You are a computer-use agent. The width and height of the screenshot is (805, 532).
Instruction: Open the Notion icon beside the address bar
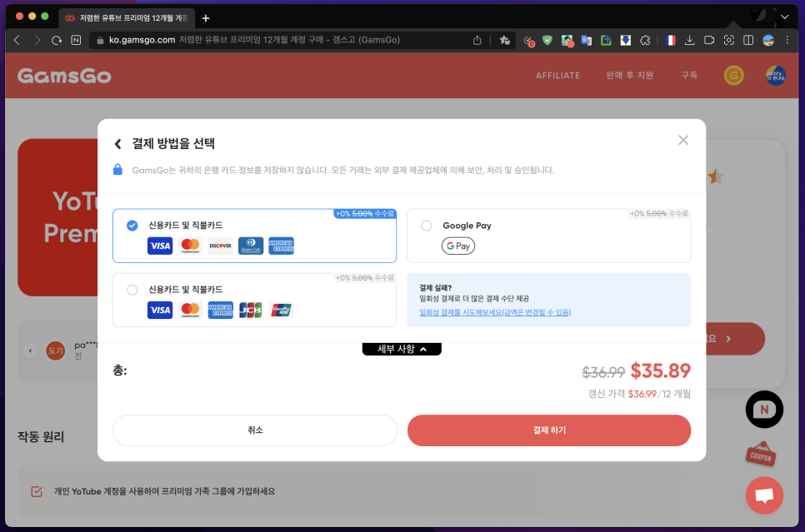(x=76, y=40)
